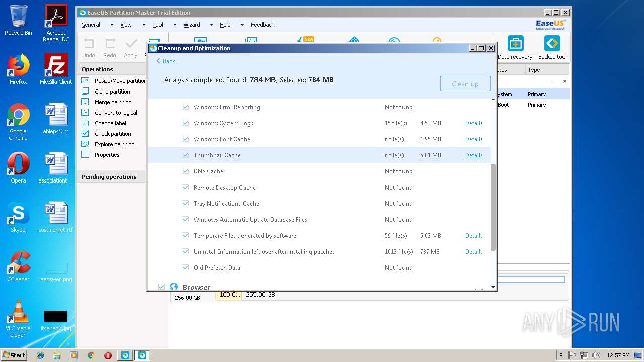
Task: Open the Wizard menu
Action: pyautogui.click(x=192, y=25)
